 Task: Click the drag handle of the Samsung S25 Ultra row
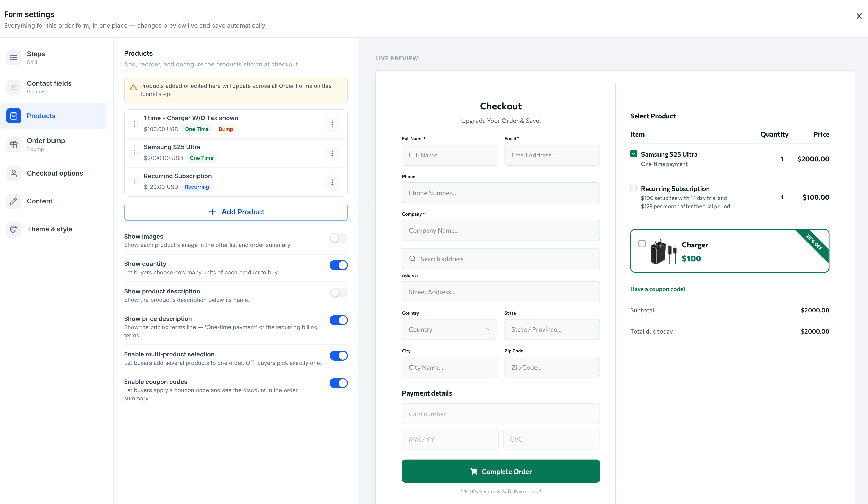pyautogui.click(x=136, y=153)
